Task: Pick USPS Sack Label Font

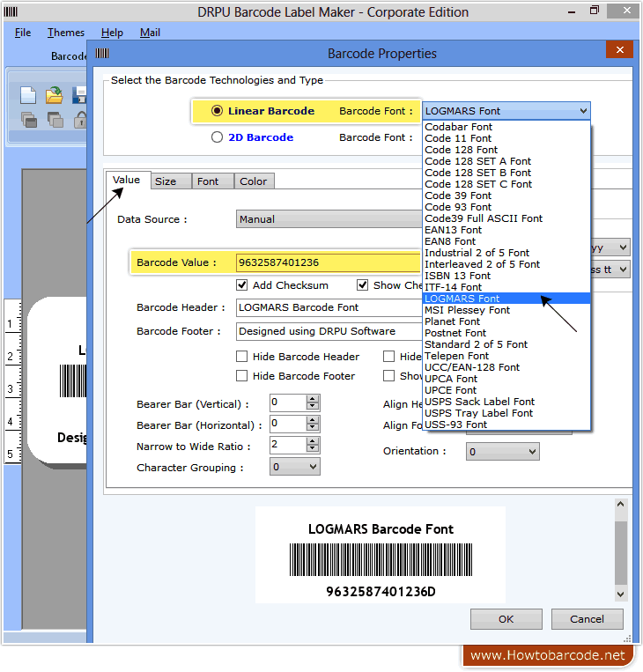Action: point(506,402)
